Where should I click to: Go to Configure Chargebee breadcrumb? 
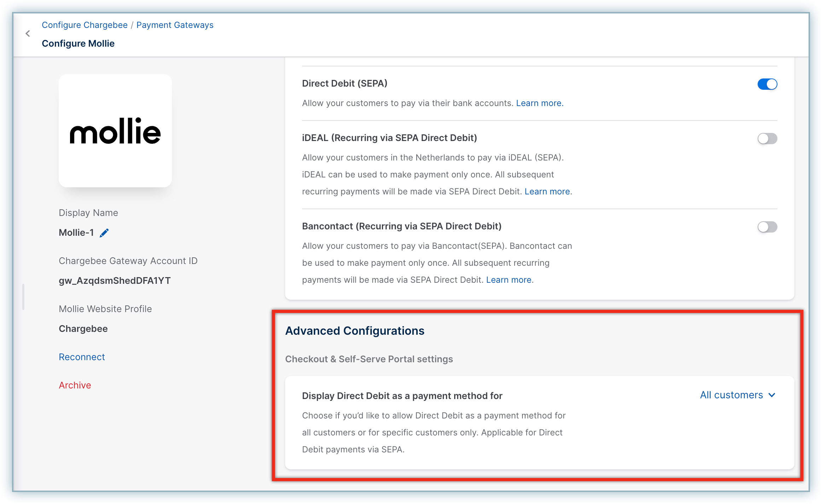click(x=85, y=25)
